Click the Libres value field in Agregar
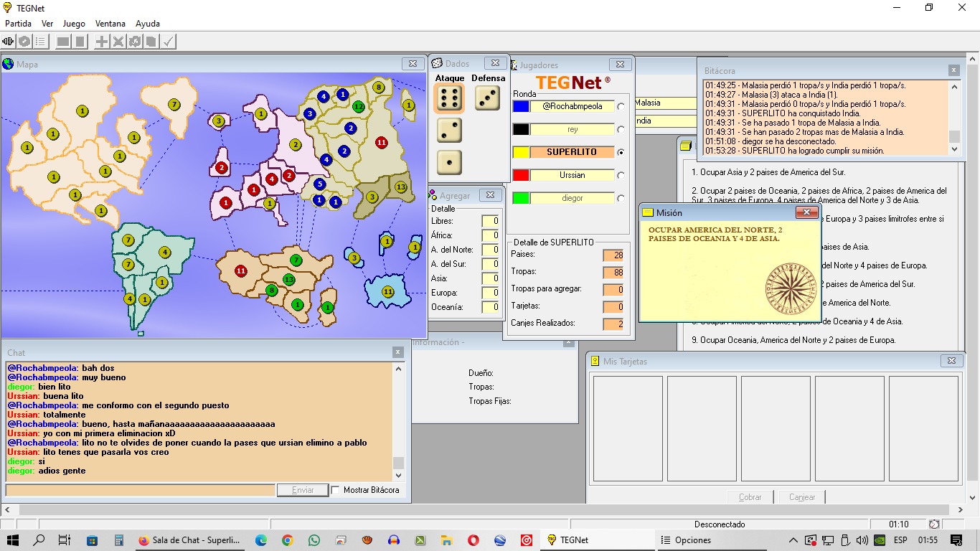 point(491,221)
